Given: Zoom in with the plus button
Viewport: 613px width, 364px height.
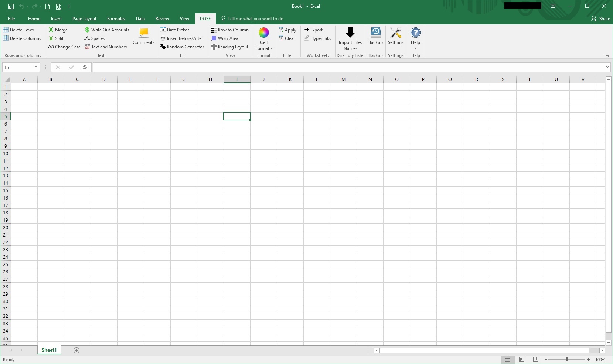Looking at the screenshot, I should (x=588, y=359).
